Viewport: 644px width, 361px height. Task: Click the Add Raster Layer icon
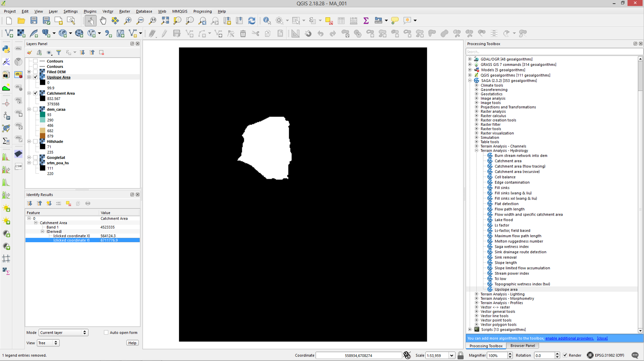point(21,33)
